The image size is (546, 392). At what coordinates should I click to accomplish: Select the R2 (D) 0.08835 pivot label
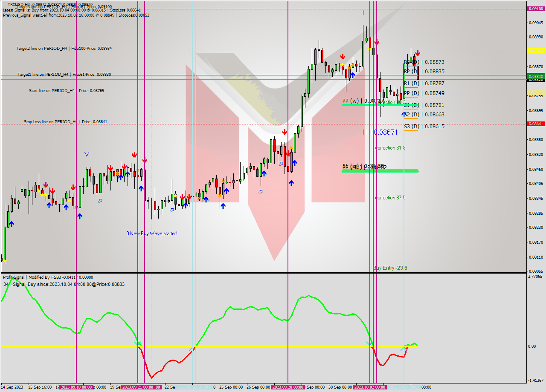[x=424, y=71]
